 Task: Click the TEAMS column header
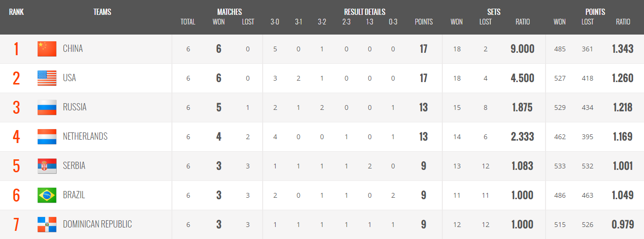(102, 12)
